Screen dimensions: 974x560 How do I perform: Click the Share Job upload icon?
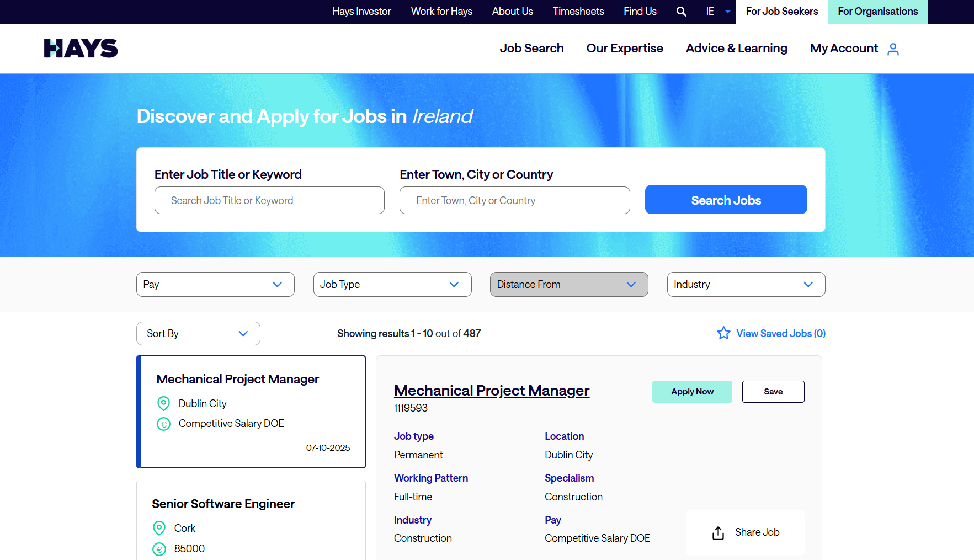pyautogui.click(x=718, y=533)
